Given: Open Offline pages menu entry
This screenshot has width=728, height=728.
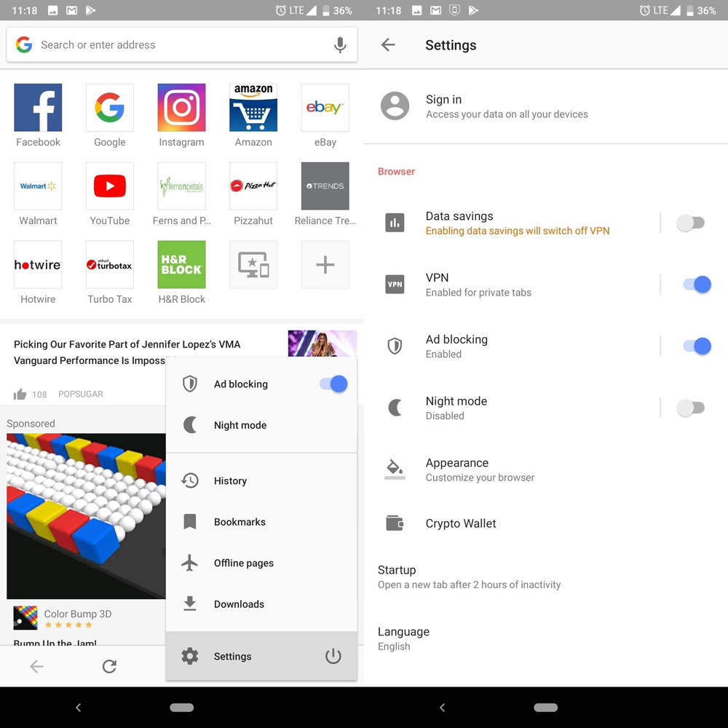Looking at the screenshot, I should 244,563.
